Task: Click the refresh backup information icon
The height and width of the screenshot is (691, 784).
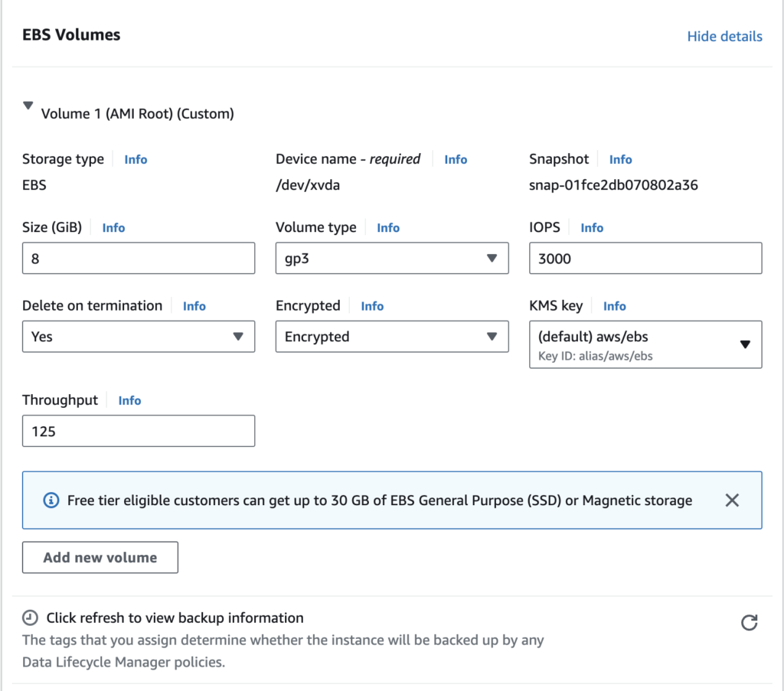Action: pyautogui.click(x=749, y=622)
